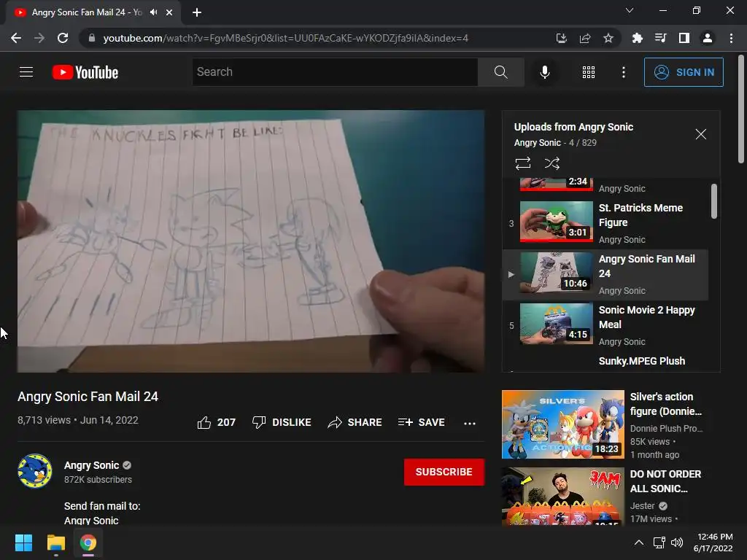
Task: Open DO NOT ORDER ALL SONIC video thumbnail
Action: point(562,496)
